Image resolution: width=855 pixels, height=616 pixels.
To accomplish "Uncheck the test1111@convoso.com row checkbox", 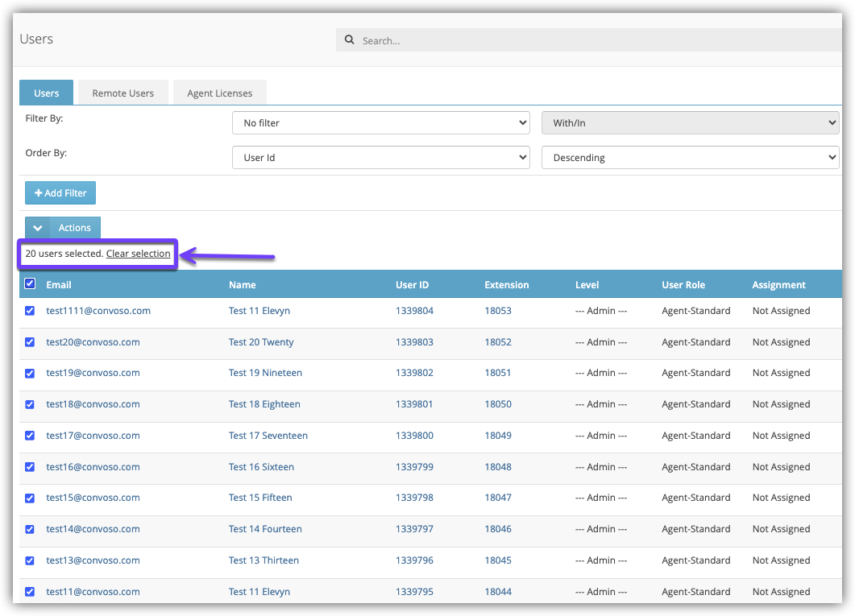I will point(30,311).
